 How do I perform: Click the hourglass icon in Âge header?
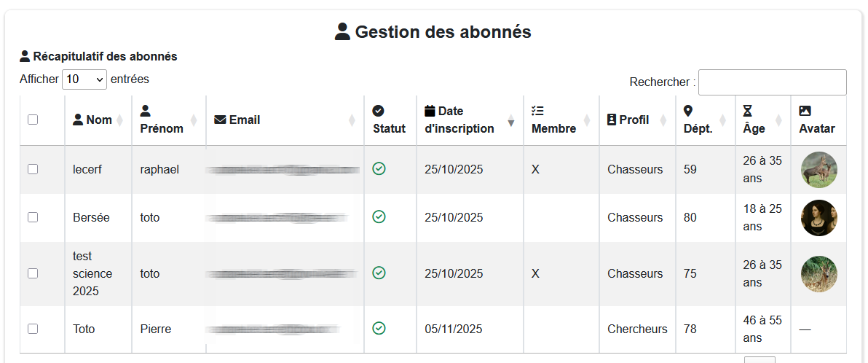748,111
